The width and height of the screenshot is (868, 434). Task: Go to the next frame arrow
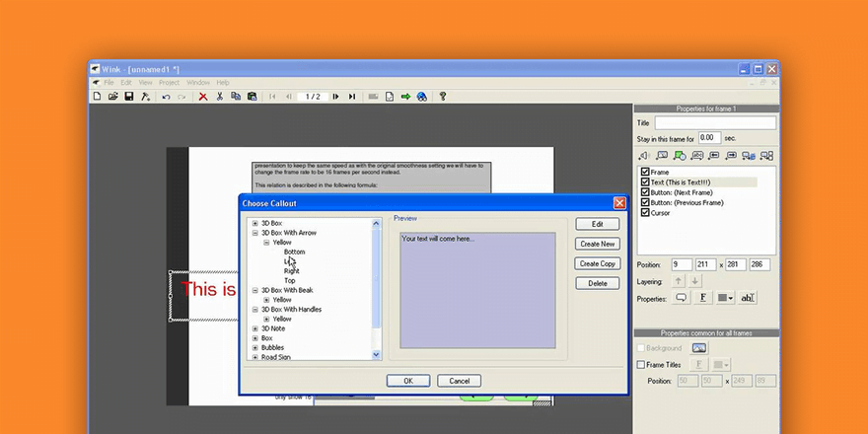click(x=335, y=97)
